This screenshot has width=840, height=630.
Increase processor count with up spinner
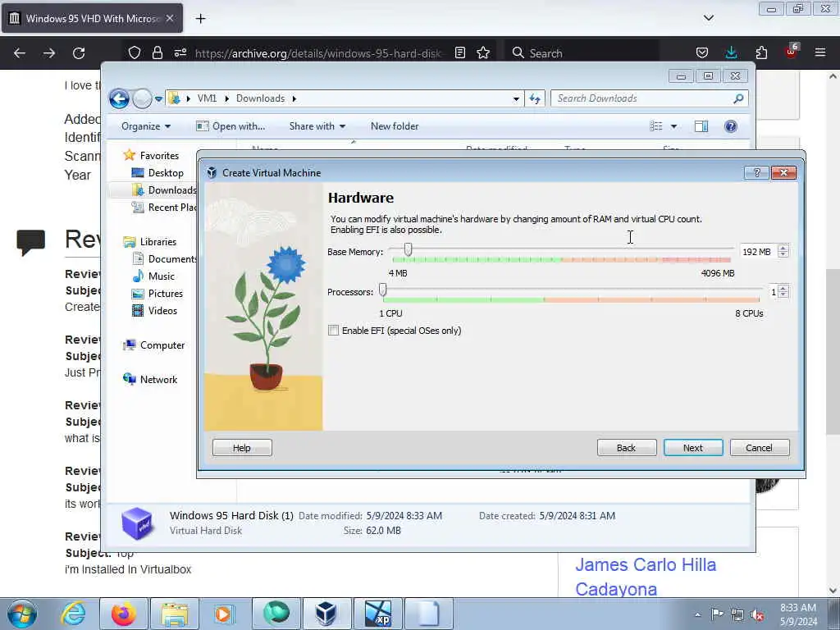783,288
